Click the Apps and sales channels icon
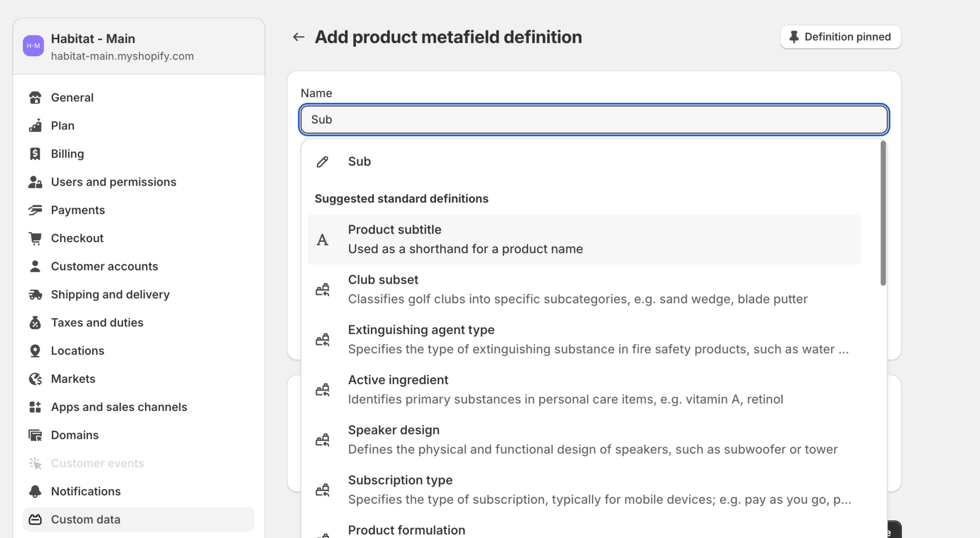Screen dimensions: 980x538 tap(35, 407)
